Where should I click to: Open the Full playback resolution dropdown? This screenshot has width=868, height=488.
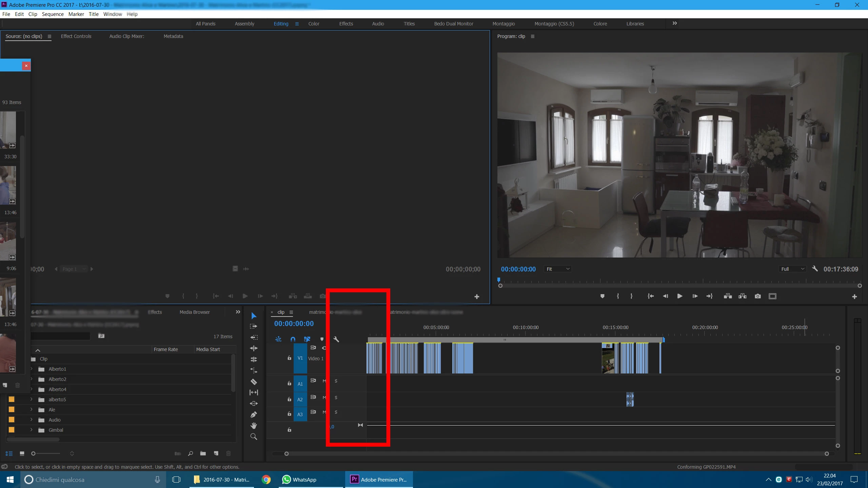point(793,269)
